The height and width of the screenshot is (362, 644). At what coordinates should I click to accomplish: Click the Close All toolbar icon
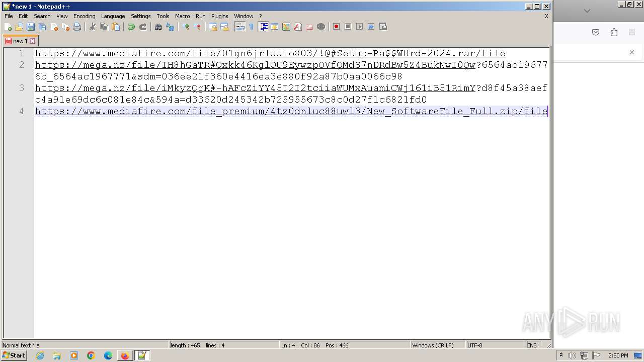point(65,27)
